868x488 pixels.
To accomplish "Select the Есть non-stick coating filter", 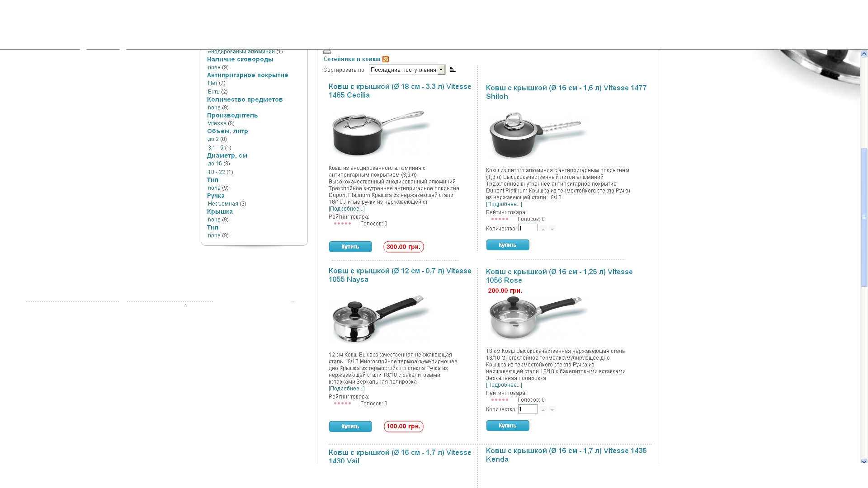I will click(213, 92).
